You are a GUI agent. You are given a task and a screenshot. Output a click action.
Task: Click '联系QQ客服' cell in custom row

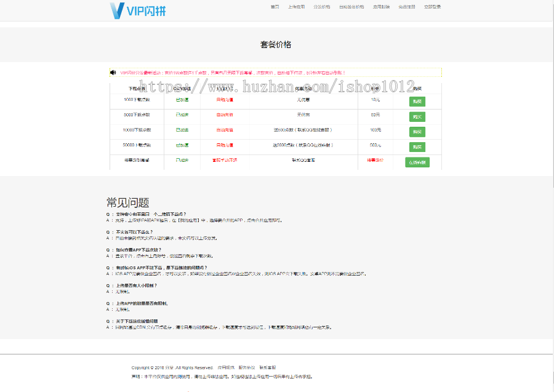click(x=303, y=161)
